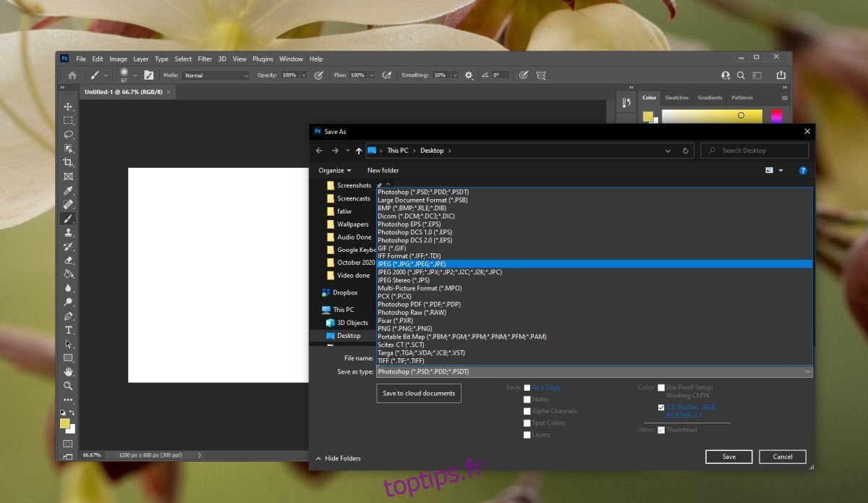Switch to the Gradients tab
This screenshot has width=868, height=503.
tap(710, 98)
